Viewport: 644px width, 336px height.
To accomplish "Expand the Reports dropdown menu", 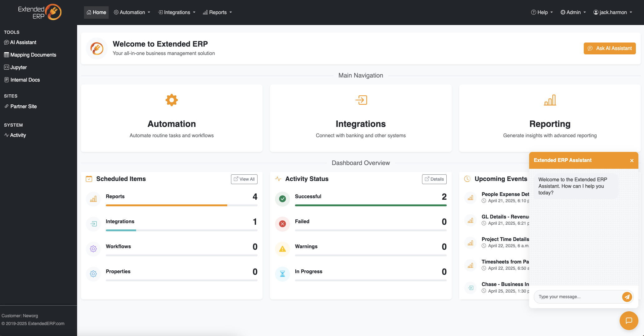I will click(x=217, y=13).
